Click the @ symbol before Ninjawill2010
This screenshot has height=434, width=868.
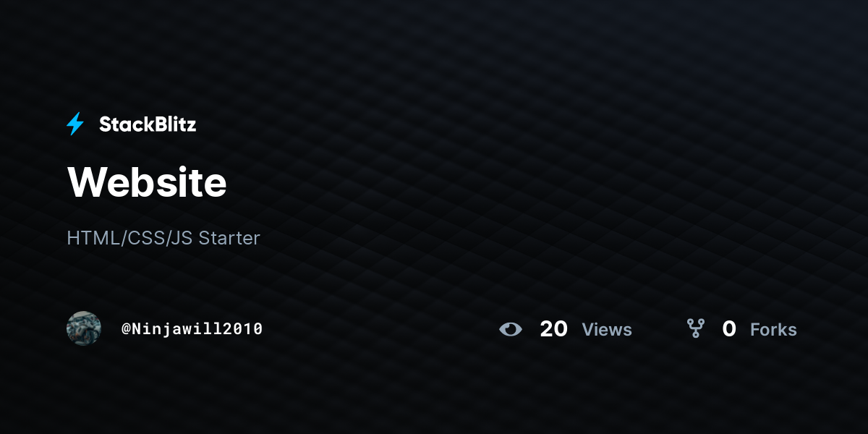click(126, 329)
